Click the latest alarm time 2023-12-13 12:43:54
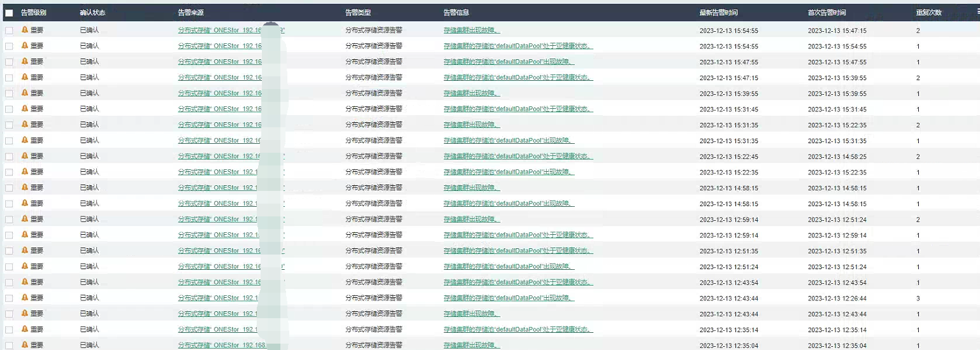 coord(729,282)
